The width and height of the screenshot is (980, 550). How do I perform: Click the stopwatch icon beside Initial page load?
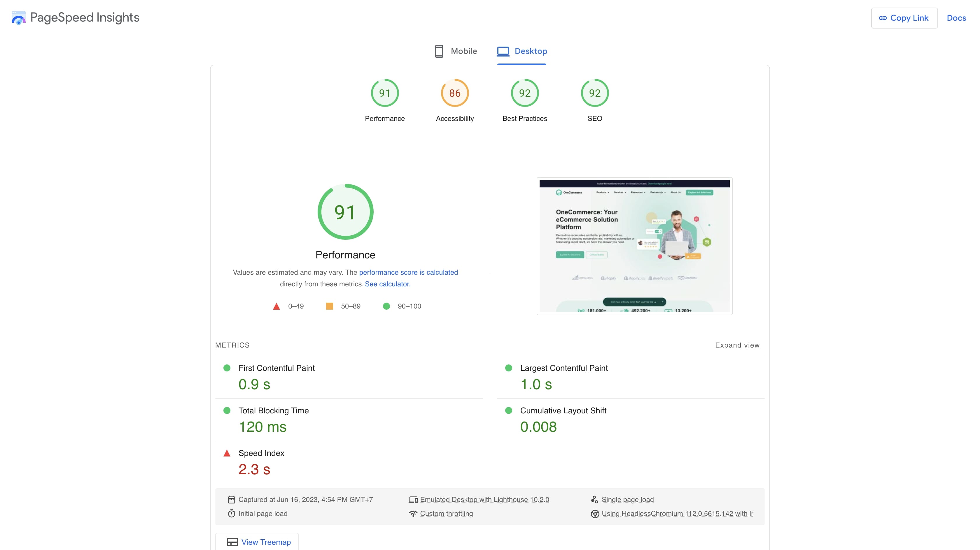231,514
